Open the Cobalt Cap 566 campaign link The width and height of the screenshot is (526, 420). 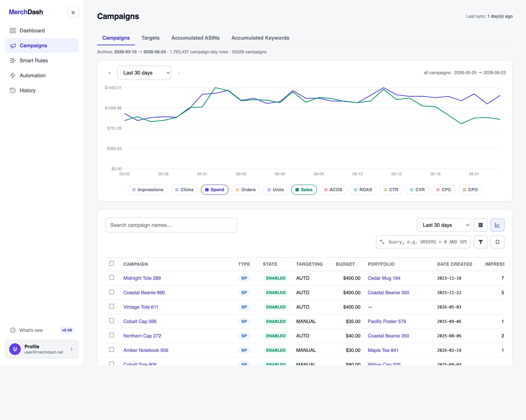pyautogui.click(x=140, y=321)
